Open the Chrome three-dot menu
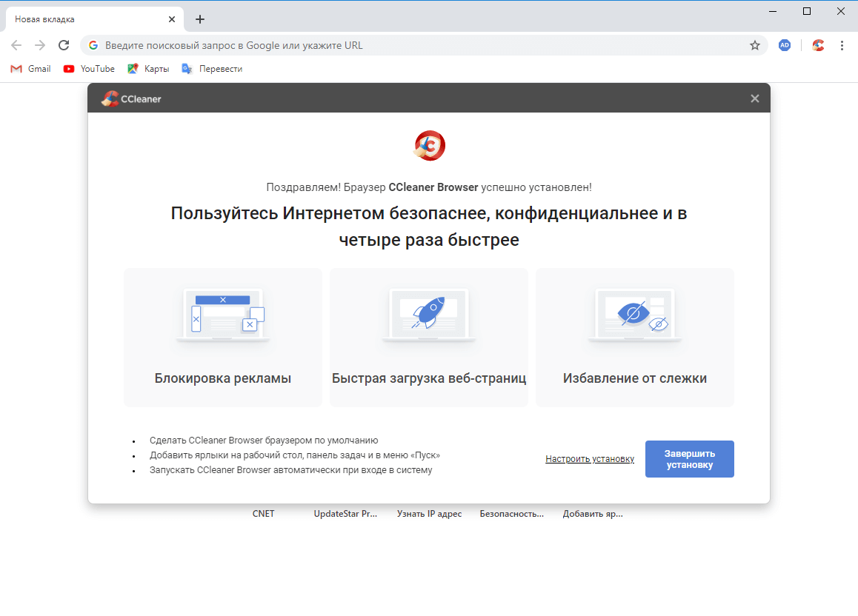 (842, 45)
